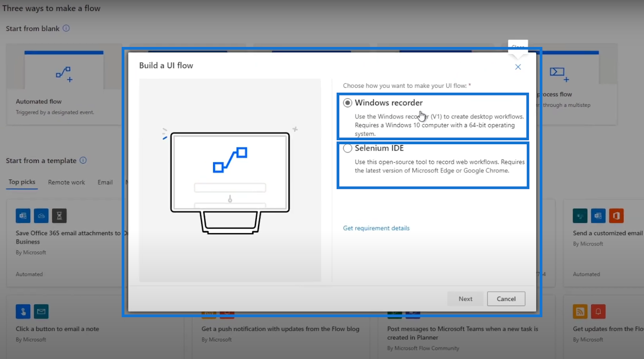Image resolution: width=644 pixels, height=359 pixels.
Task: Click the 'Start from blank' heading text
Action: (33, 29)
